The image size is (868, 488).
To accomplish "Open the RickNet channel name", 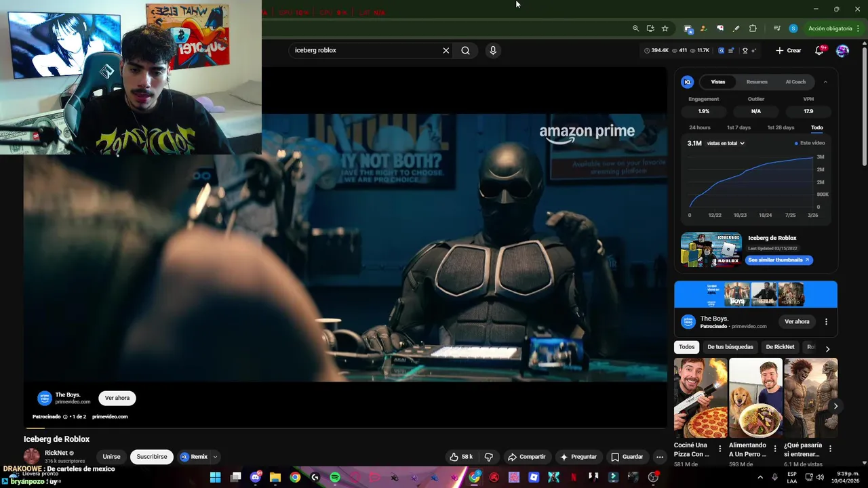I will pyautogui.click(x=56, y=453).
